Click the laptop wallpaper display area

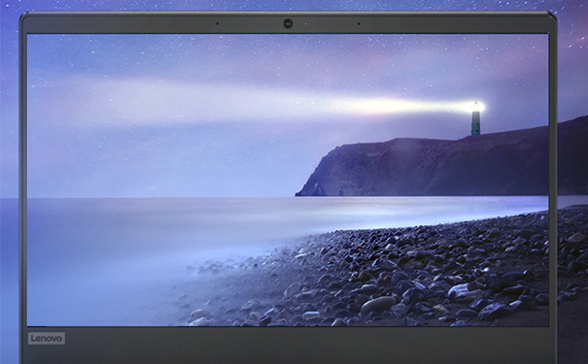(288, 180)
